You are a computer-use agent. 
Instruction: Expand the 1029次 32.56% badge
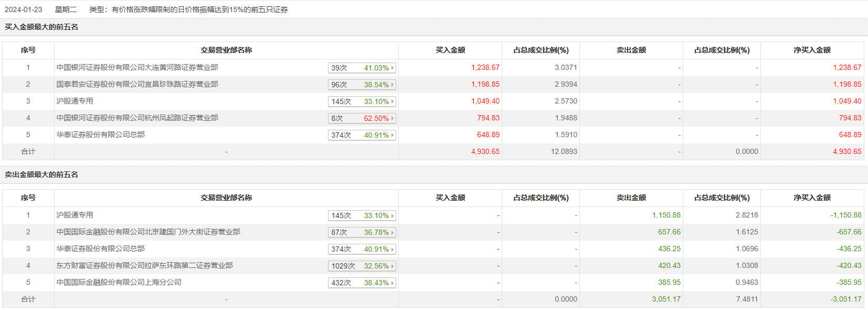click(362, 266)
